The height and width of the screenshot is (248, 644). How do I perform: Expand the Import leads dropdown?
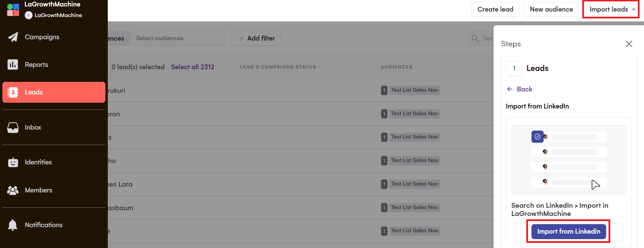click(x=611, y=10)
